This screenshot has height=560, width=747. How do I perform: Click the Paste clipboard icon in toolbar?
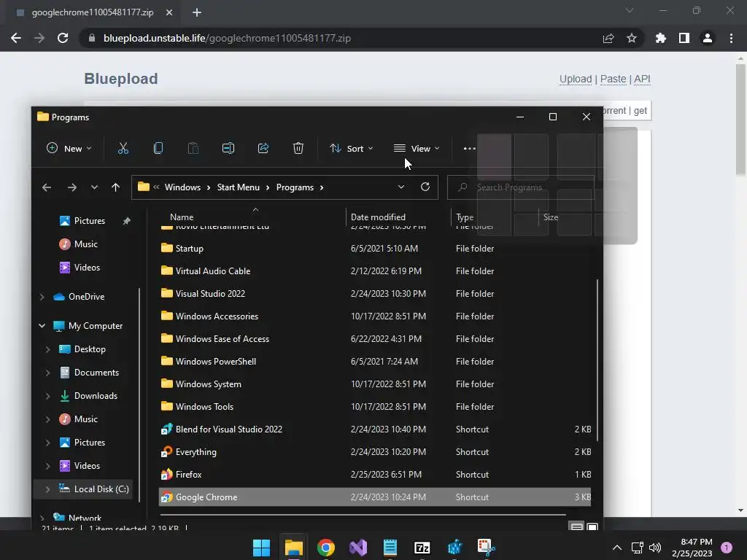[193, 149]
